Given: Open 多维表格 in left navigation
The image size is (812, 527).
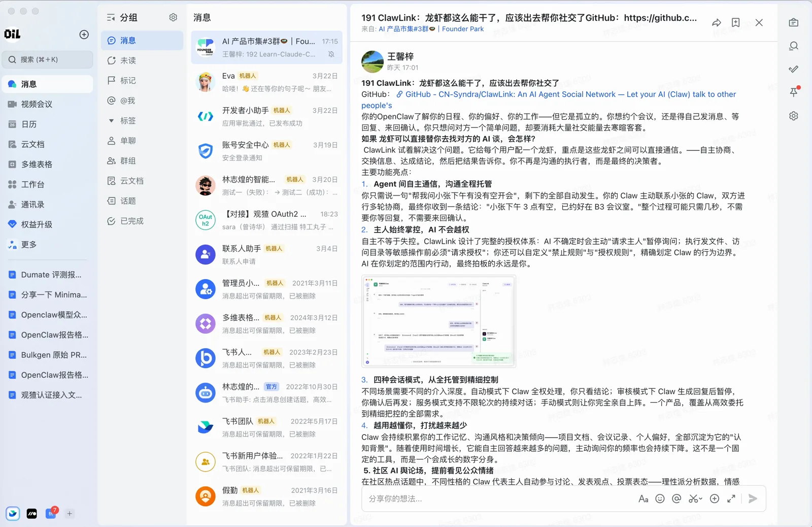Looking at the screenshot, I should (48, 164).
